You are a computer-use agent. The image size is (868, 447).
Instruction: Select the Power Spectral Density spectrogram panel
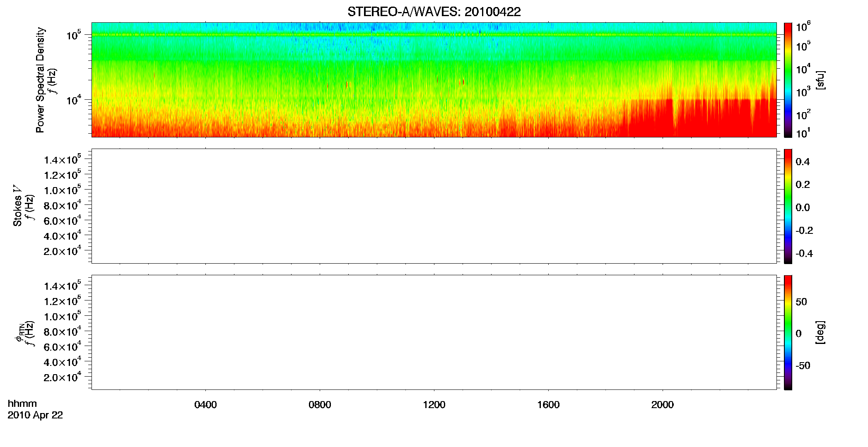click(x=434, y=79)
